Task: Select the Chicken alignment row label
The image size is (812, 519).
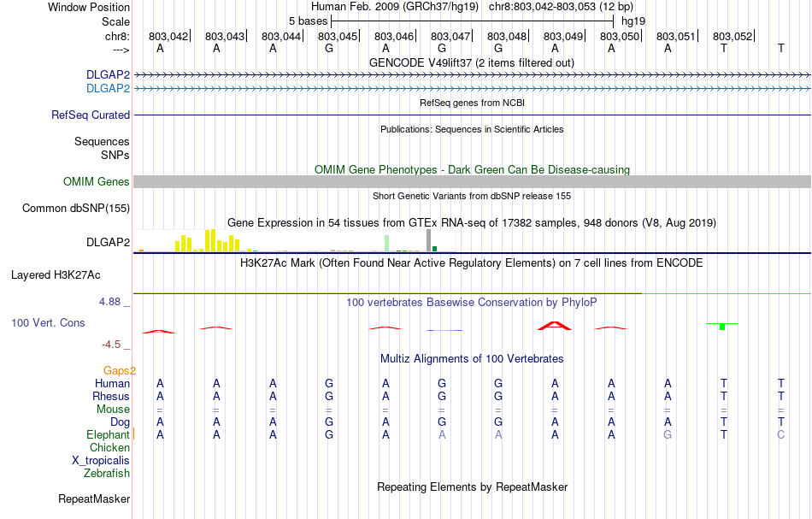Action: [x=109, y=447]
